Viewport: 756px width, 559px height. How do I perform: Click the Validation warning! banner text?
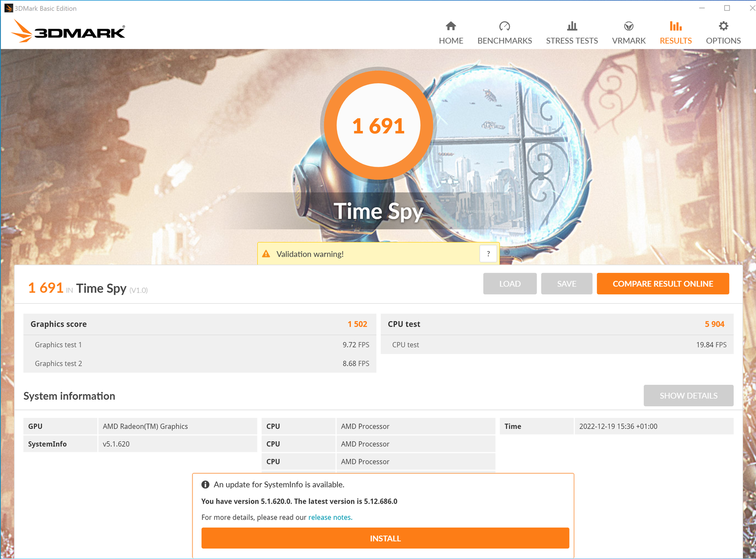click(x=310, y=254)
